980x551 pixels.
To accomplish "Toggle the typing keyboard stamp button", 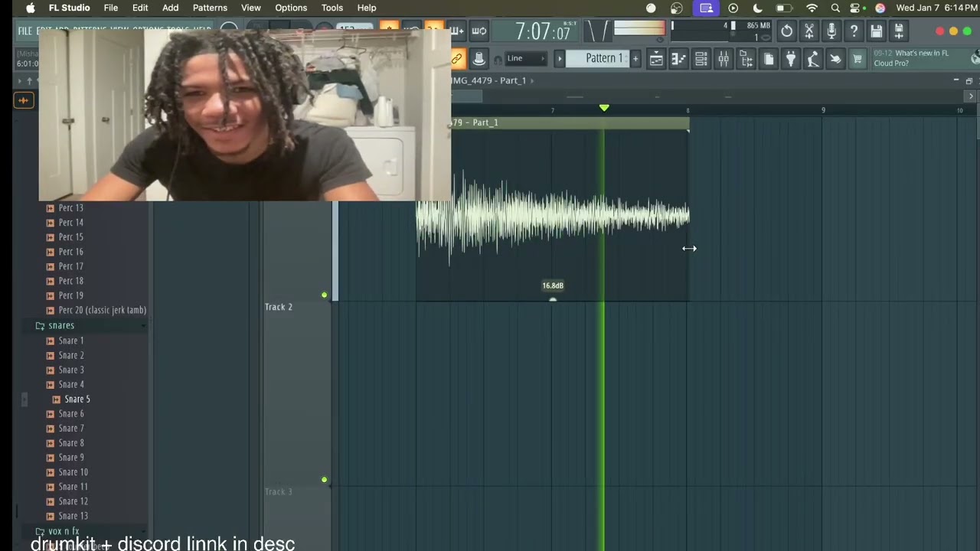I will (479, 59).
